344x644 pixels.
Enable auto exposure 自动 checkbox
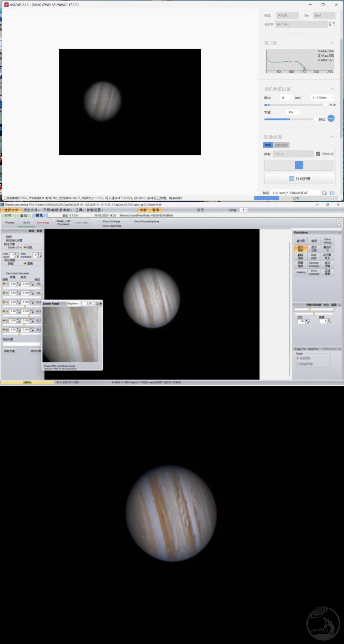click(326, 105)
